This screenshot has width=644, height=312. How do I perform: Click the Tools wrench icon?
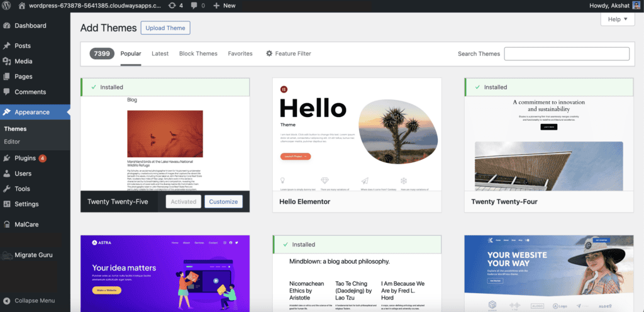click(x=6, y=189)
